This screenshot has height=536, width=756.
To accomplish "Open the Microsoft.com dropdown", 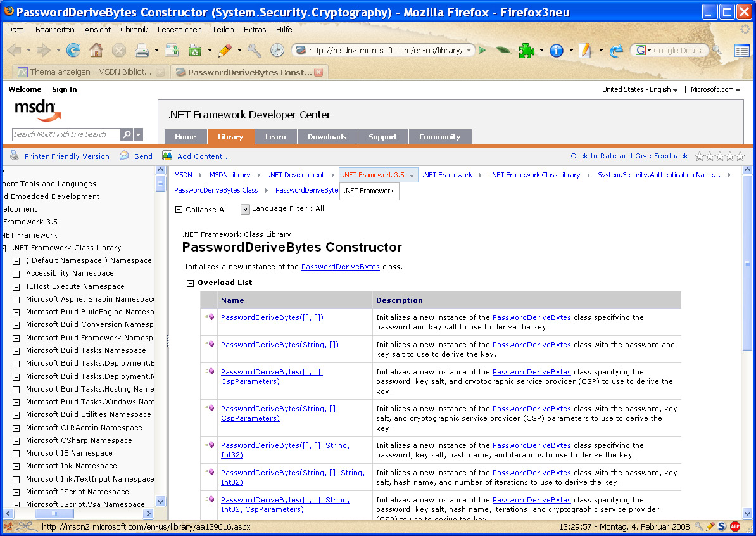I will (x=715, y=90).
